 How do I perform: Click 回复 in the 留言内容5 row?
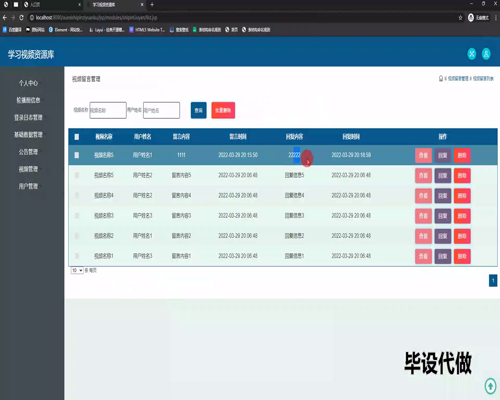tap(443, 176)
